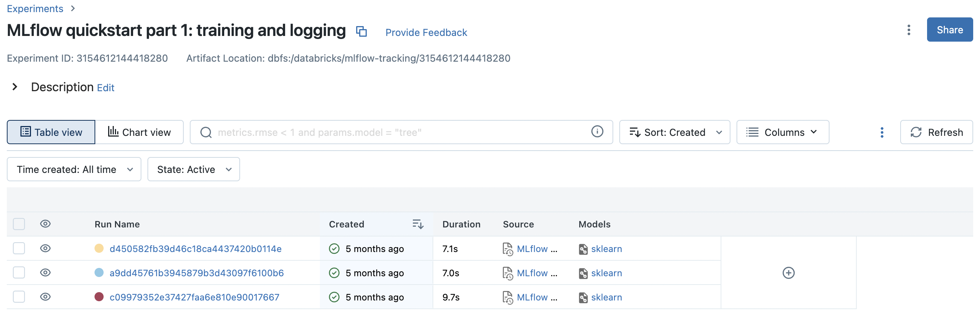The height and width of the screenshot is (333, 980).
Task: Click the sort arrow icon in the Created header
Action: tap(417, 224)
